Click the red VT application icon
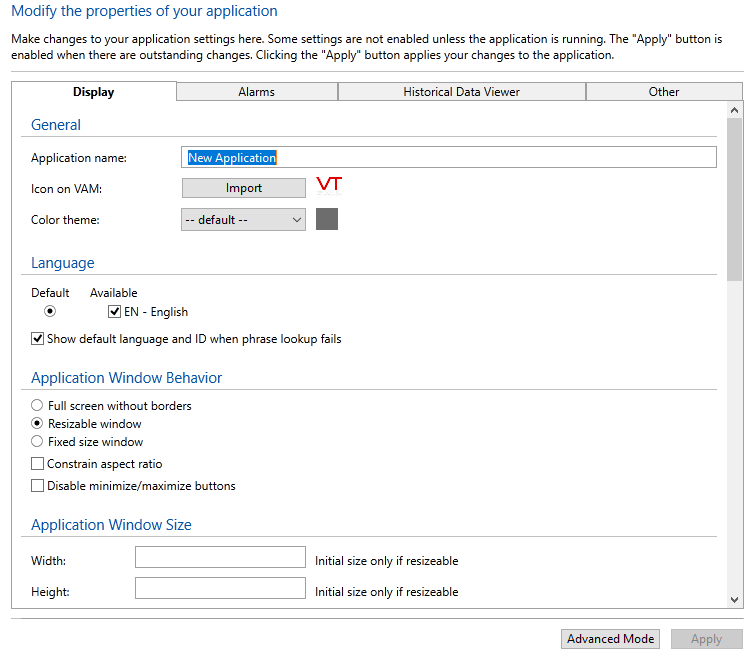 pos(329,185)
